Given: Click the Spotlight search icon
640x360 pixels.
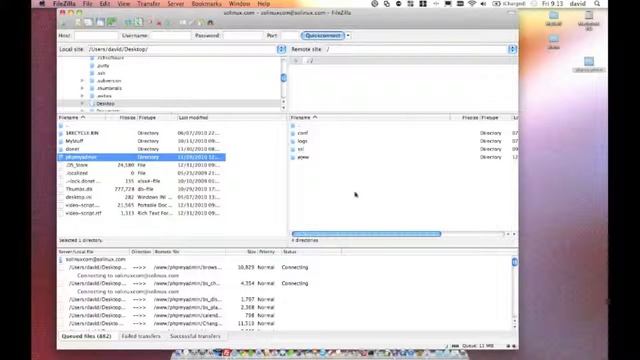Looking at the screenshot, I should (597, 4).
